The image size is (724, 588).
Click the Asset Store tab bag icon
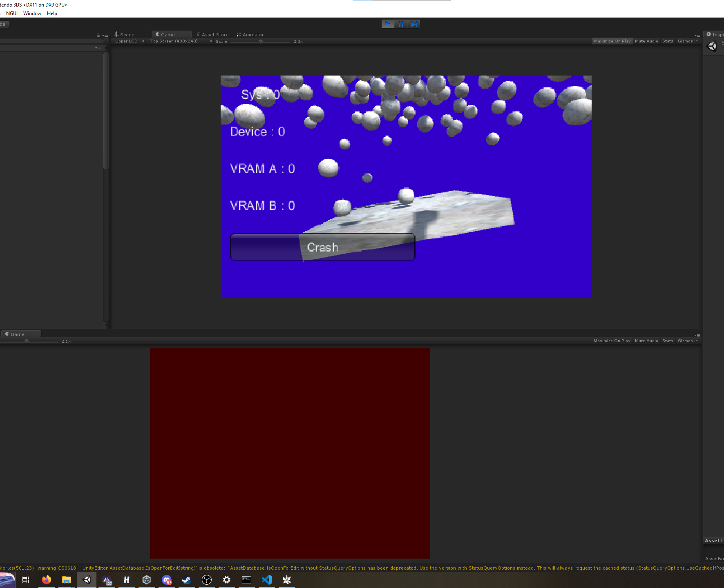tap(198, 34)
